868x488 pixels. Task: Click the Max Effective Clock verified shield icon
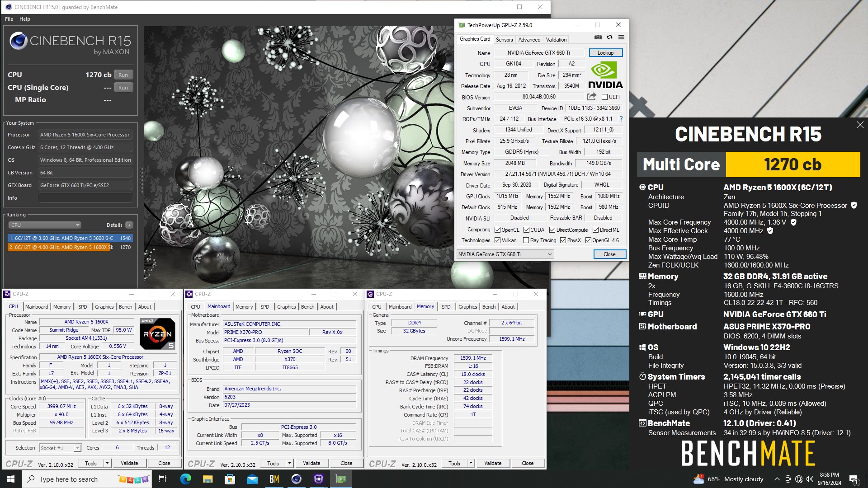coord(770,231)
